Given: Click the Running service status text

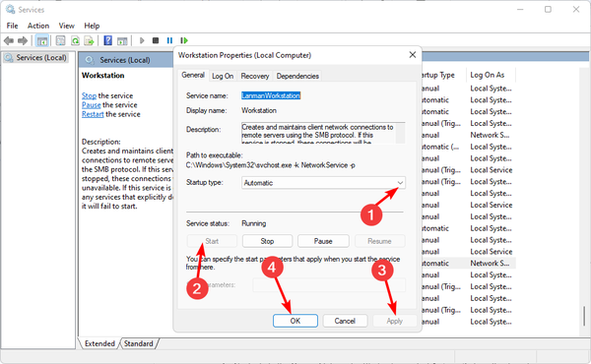Looking at the screenshot, I should (254, 223).
